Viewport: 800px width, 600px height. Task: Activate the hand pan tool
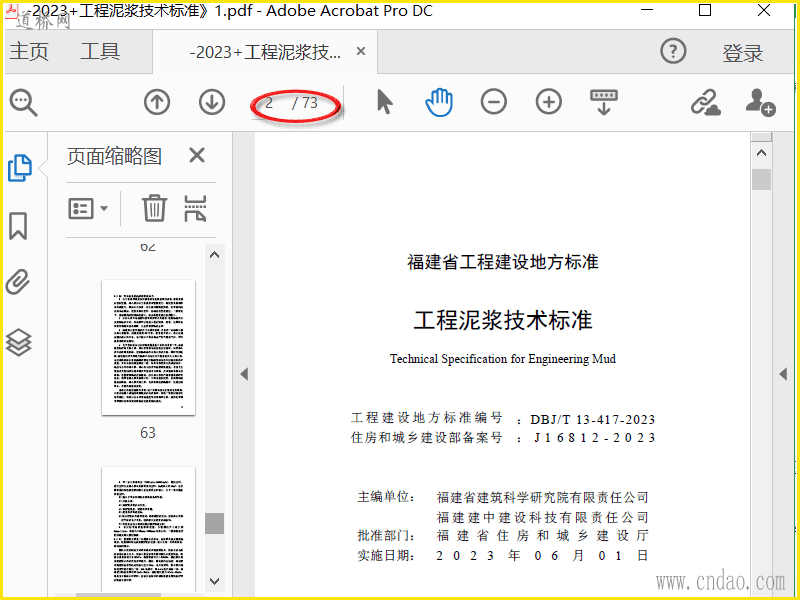coord(439,102)
